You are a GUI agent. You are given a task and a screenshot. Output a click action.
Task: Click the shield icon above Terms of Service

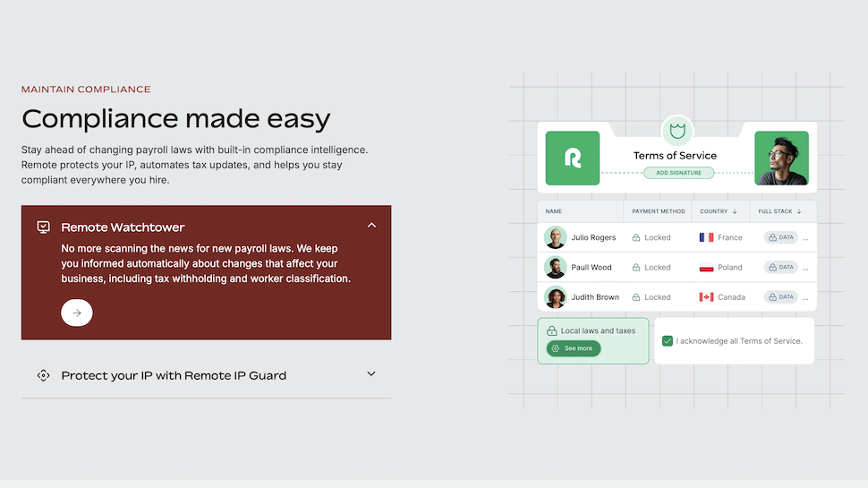click(677, 132)
